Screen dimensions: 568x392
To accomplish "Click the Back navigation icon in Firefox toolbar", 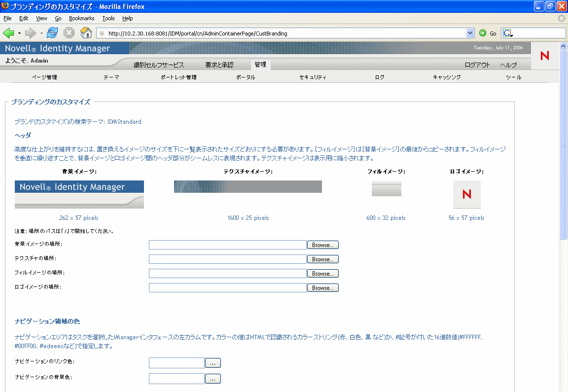I will point(8,33).
